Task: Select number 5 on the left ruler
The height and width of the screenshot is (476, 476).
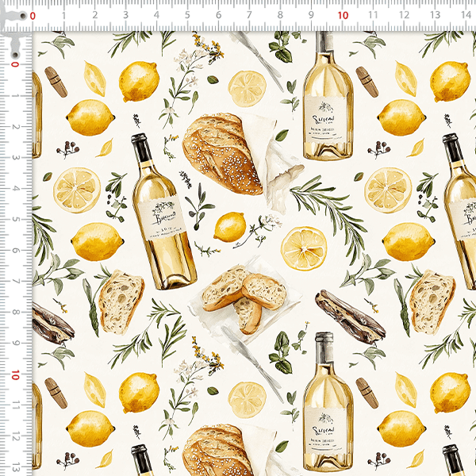Action: coord(16,219)
